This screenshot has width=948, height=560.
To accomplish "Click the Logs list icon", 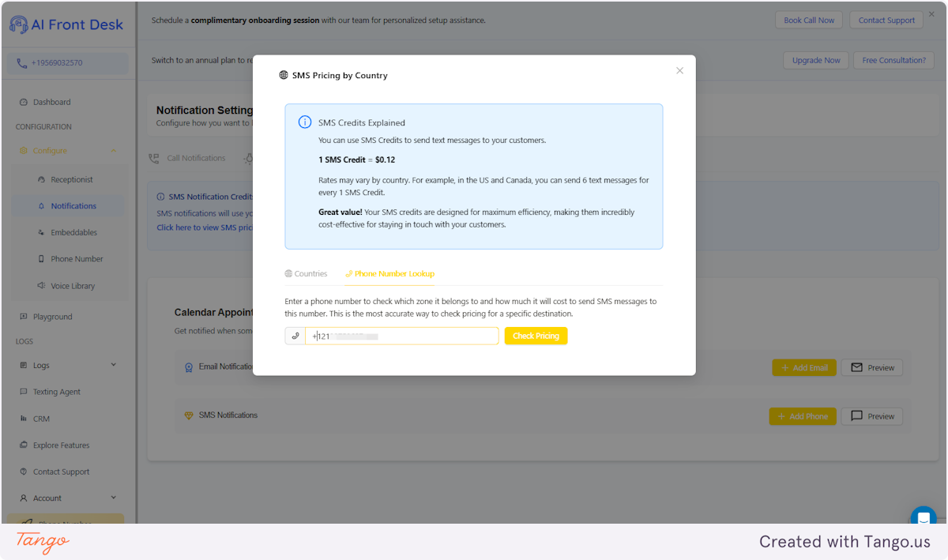I will pyautogui.click(x=23, y=365).
